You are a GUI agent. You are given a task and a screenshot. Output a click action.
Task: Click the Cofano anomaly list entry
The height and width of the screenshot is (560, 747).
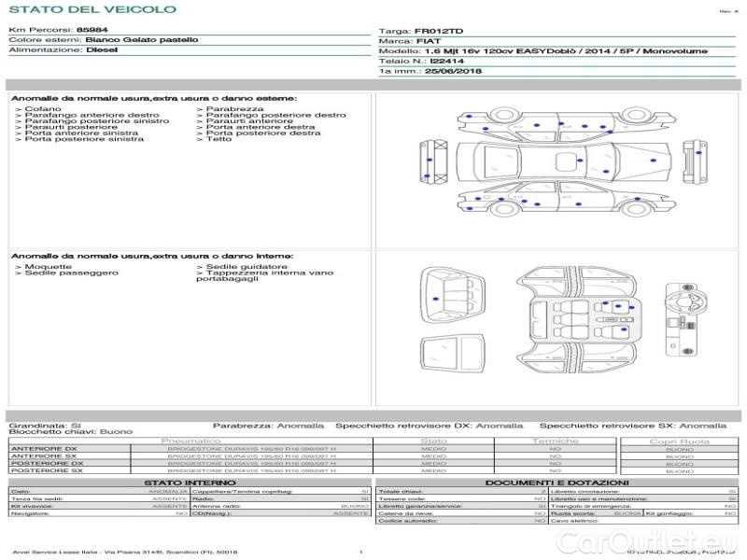coord(43,109)
